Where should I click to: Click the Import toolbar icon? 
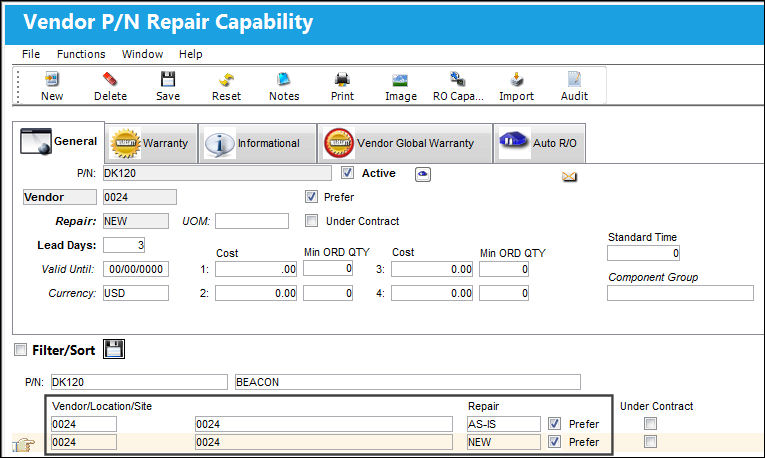click(x=516, y=79)
